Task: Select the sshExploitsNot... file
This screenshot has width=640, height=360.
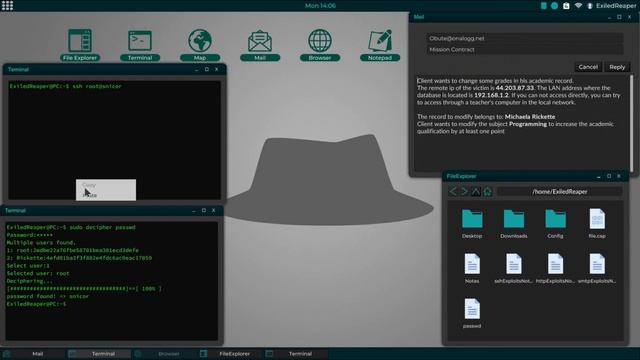Action: click(x=514, y=269)
